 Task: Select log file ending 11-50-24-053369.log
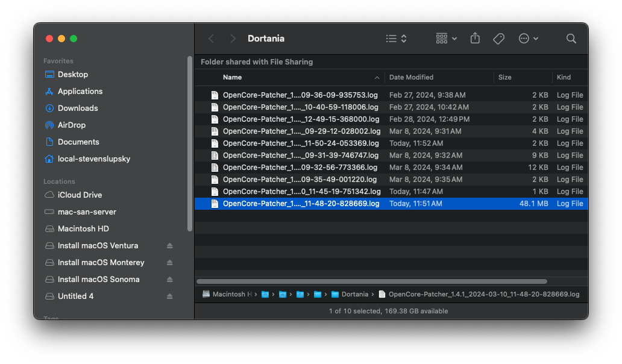[x=391, y=143]
